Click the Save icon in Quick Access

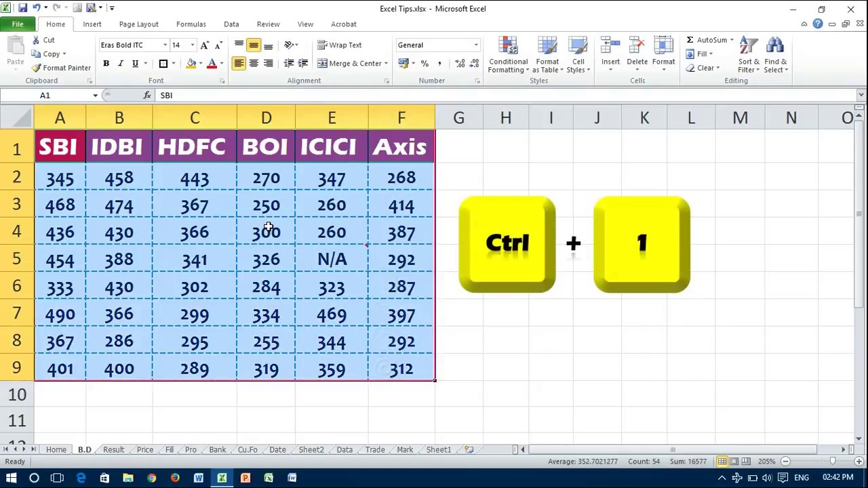coord(23,8)
